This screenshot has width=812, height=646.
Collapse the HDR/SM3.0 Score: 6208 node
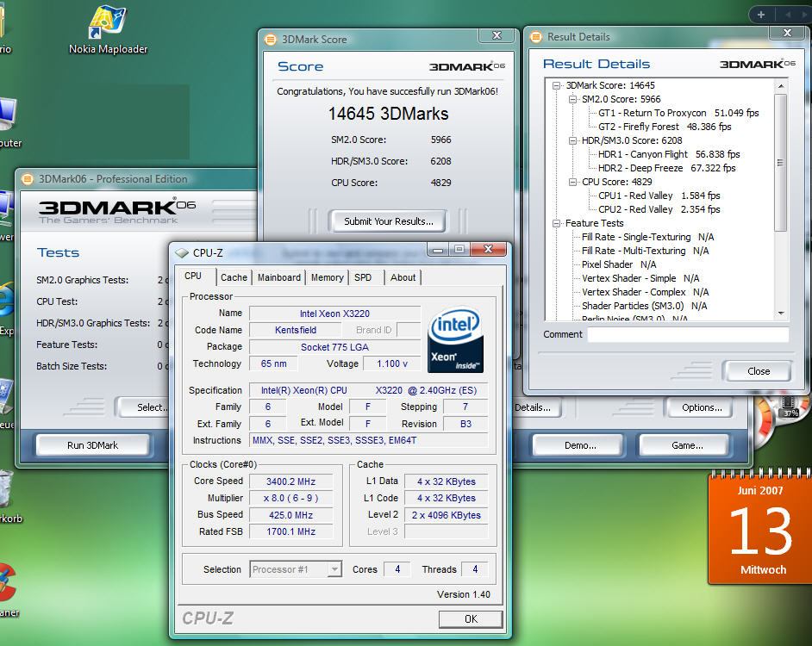tap(572, 140)
